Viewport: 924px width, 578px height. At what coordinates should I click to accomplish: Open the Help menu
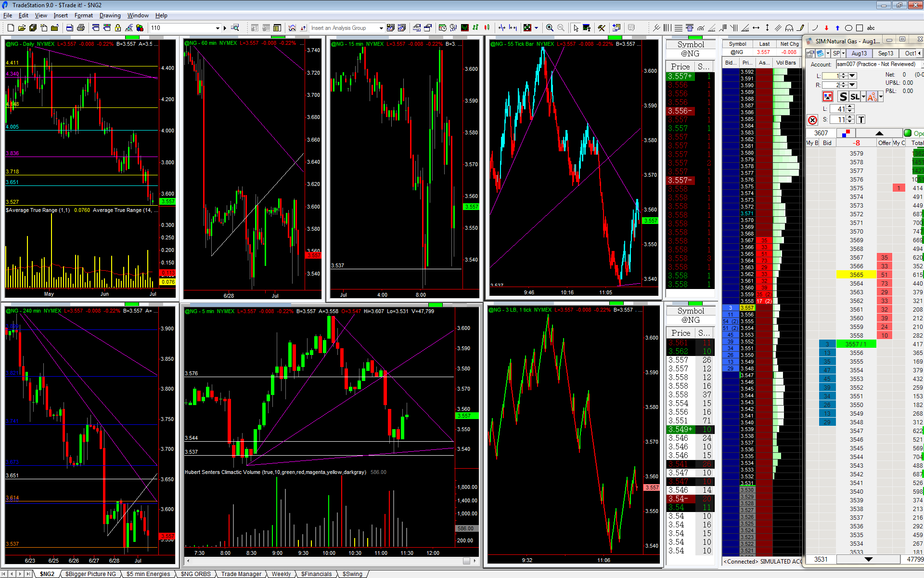[x=161, y=15]
